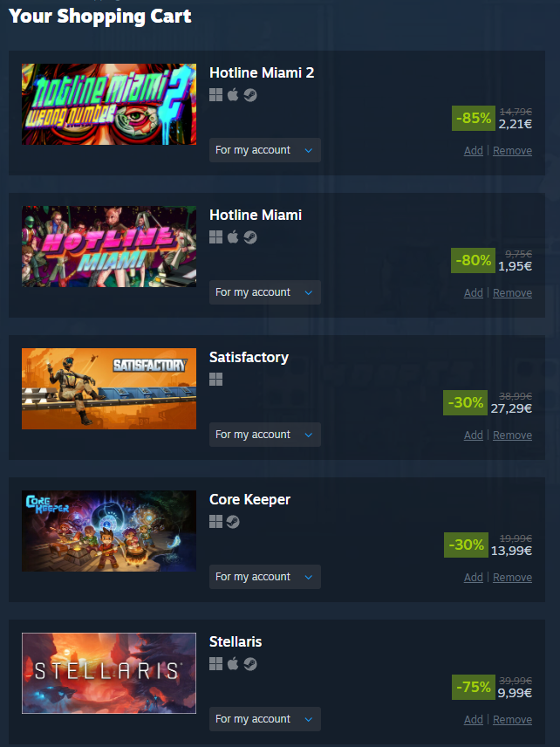This screenshot has width=560, height=747.
Task: Click Apple icon under Stellaris title
Action: point(233,663)
